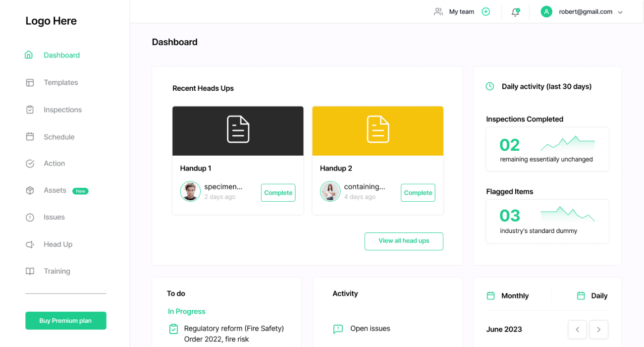Viewport: 644px width, 347px height.
Task: Go to previous month arrow
Action: 577,329
